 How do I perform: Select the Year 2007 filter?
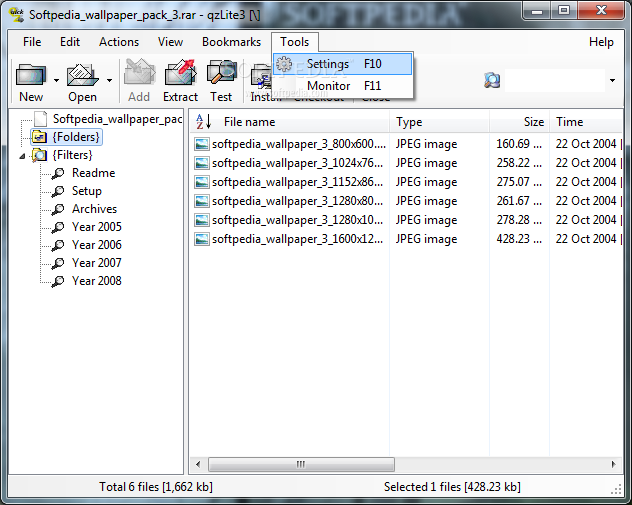(x=97, y=263)
